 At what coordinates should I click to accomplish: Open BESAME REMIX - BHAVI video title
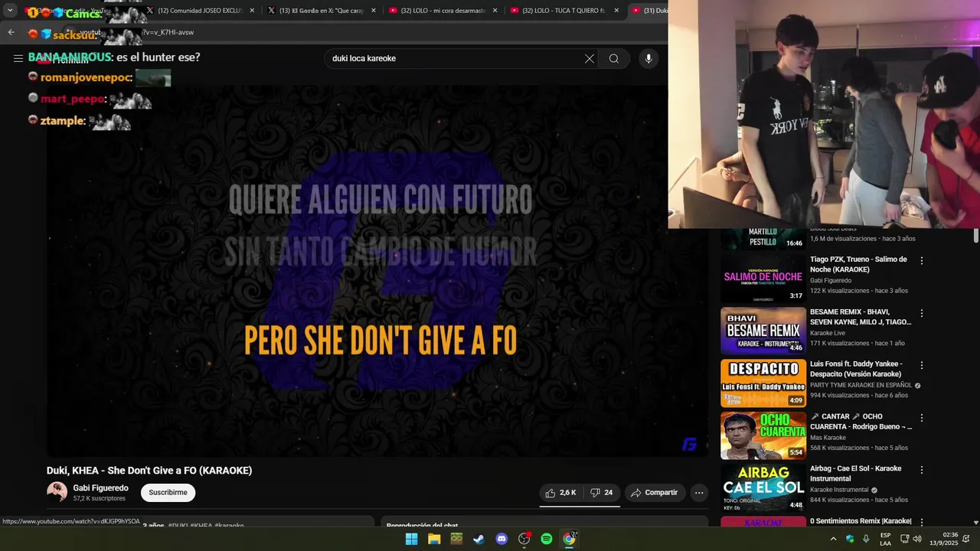861,317
